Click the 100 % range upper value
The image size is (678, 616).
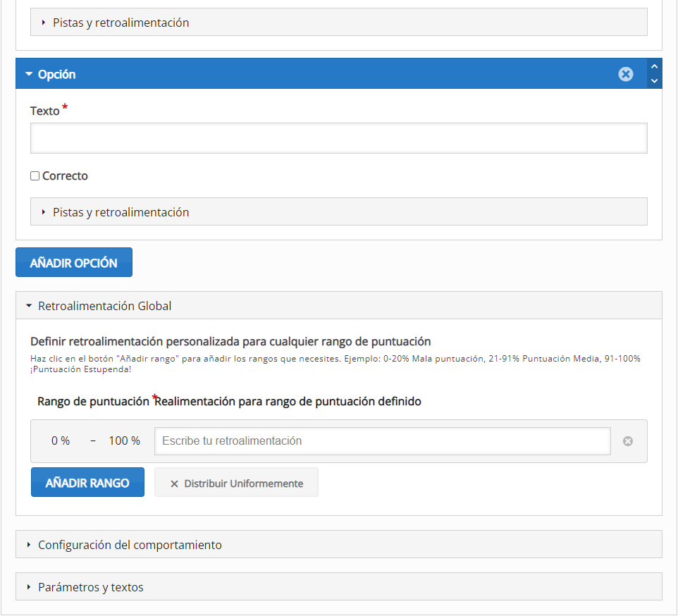click(124, 441)
